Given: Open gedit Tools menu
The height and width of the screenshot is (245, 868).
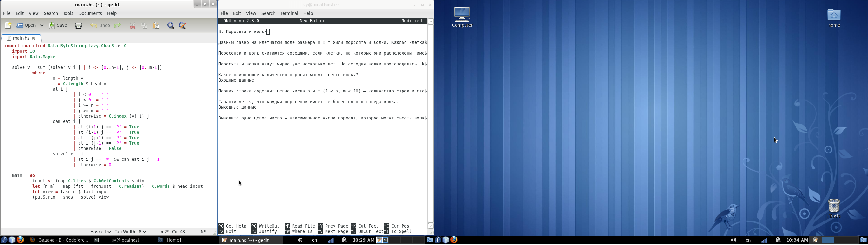Looking at the screenshot, I should pyautogui.click(x=68, y=14).
